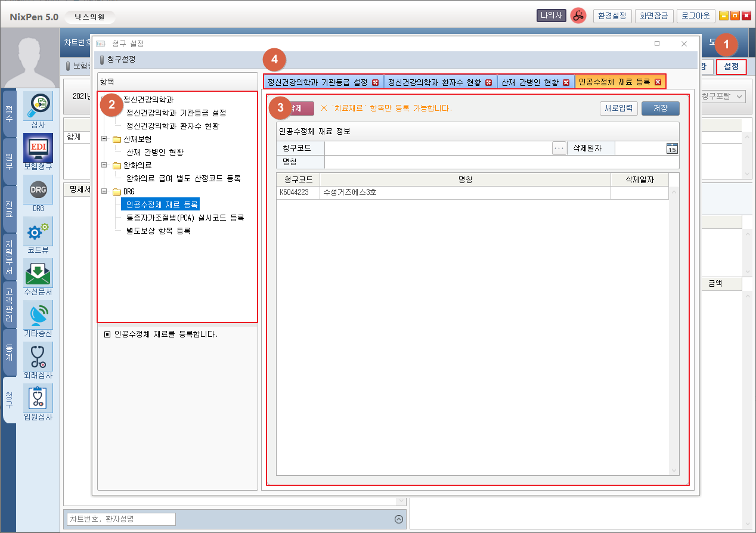Select 통증자가조절법(PCA) 실시코드 등록 tree item

185,218
